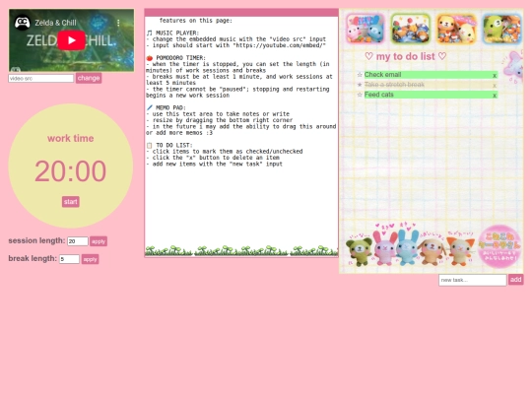Delete the Feed cats item with x
The height and width of the screenshot is (399, 532).
(x=495, y=96)
